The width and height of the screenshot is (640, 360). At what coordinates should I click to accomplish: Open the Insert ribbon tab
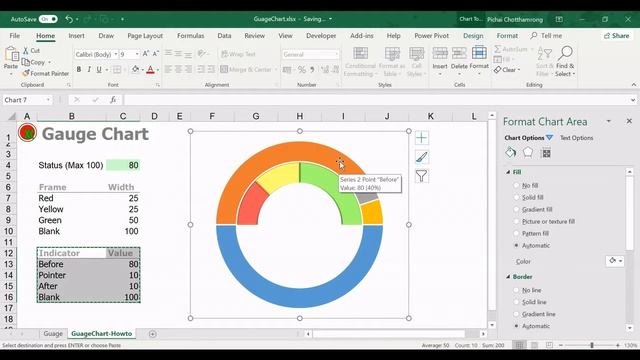coord(76,36)
